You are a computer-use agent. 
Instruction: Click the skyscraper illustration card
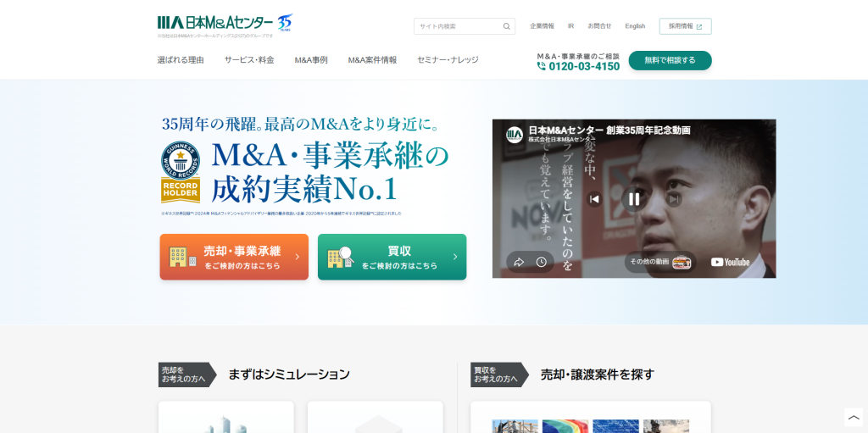225,417
